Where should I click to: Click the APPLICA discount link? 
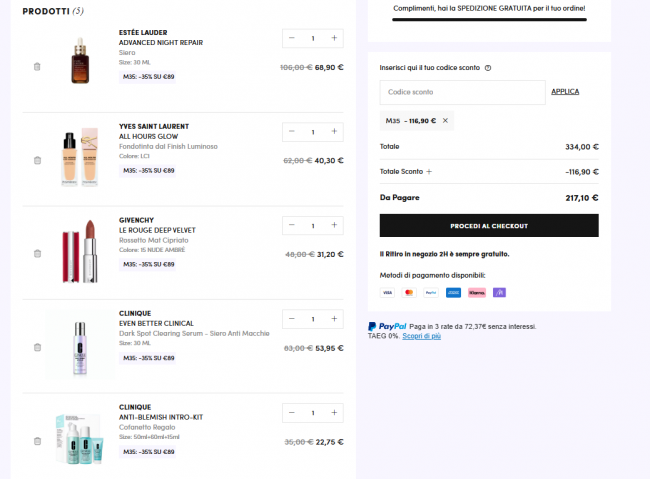tap(565, 91)
